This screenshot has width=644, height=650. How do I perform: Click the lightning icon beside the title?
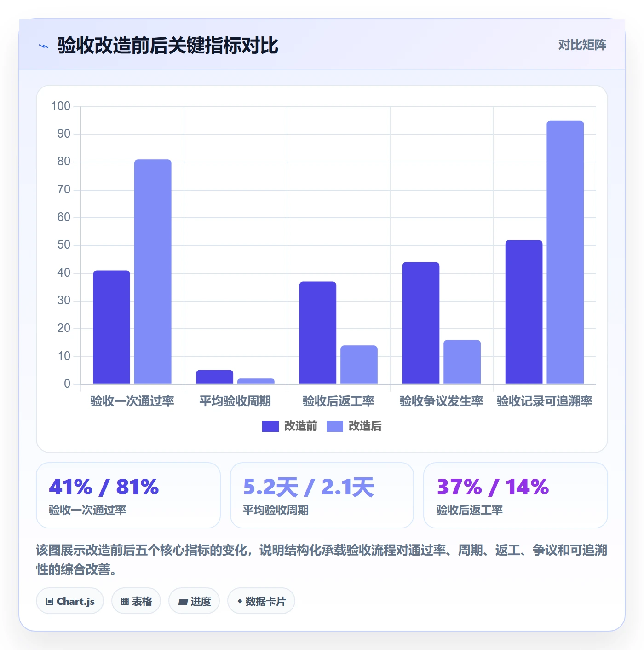[x=44, y=46]
